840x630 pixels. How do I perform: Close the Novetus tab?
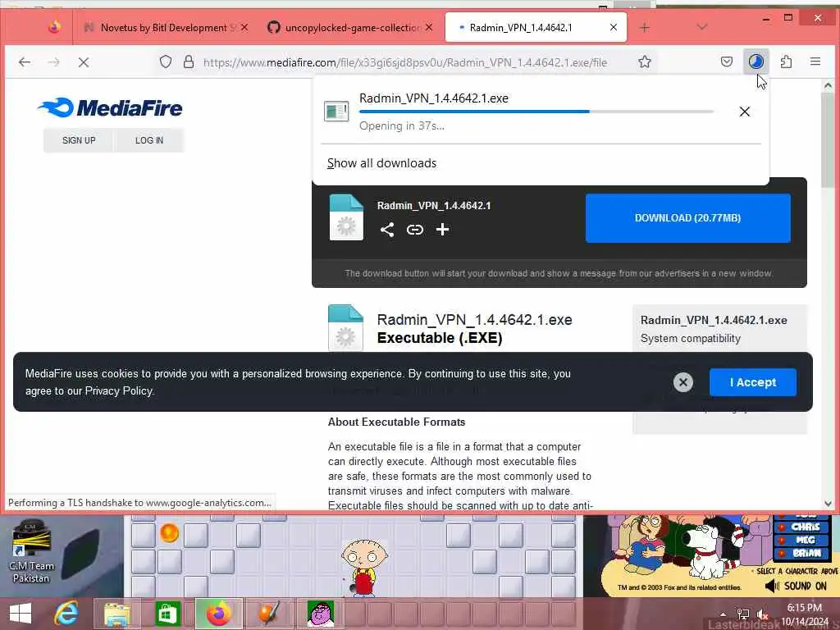244,27
